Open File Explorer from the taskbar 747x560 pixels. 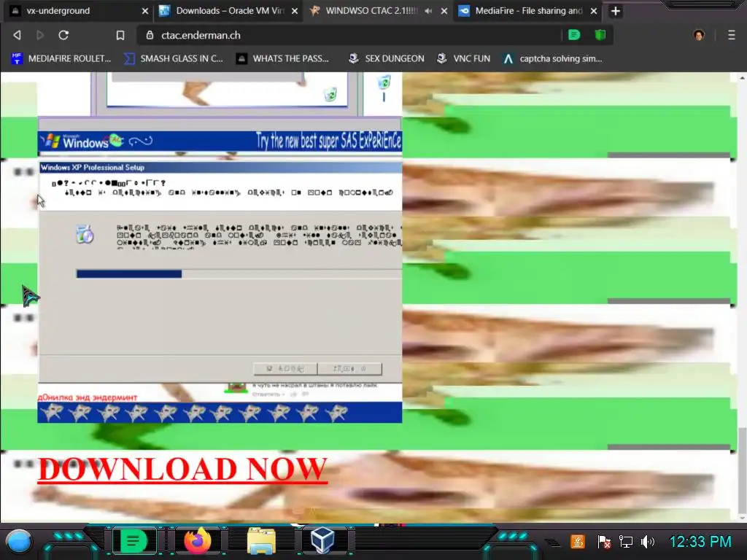tap(261, 542)
